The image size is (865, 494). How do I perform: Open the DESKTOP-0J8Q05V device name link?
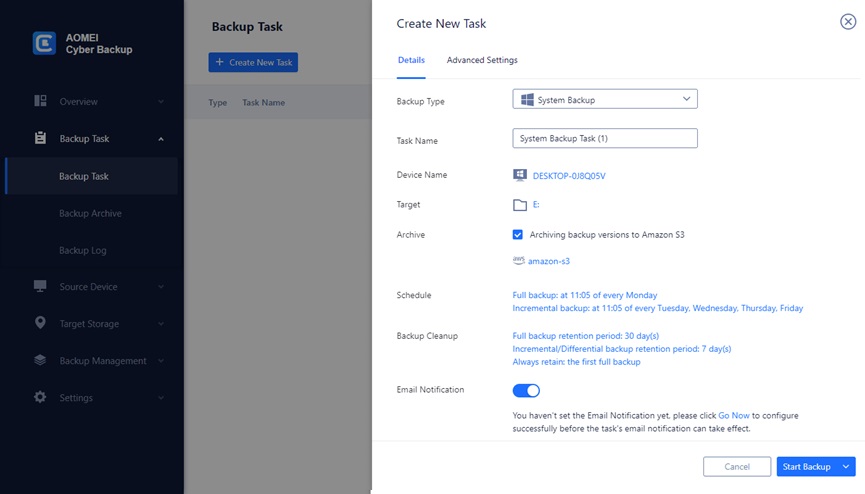coord(568,175)
